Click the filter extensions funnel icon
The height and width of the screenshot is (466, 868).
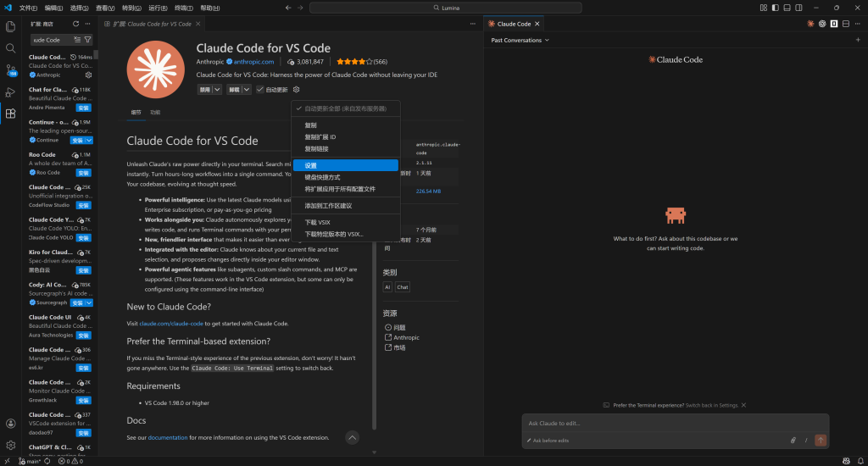pos(88,40)
